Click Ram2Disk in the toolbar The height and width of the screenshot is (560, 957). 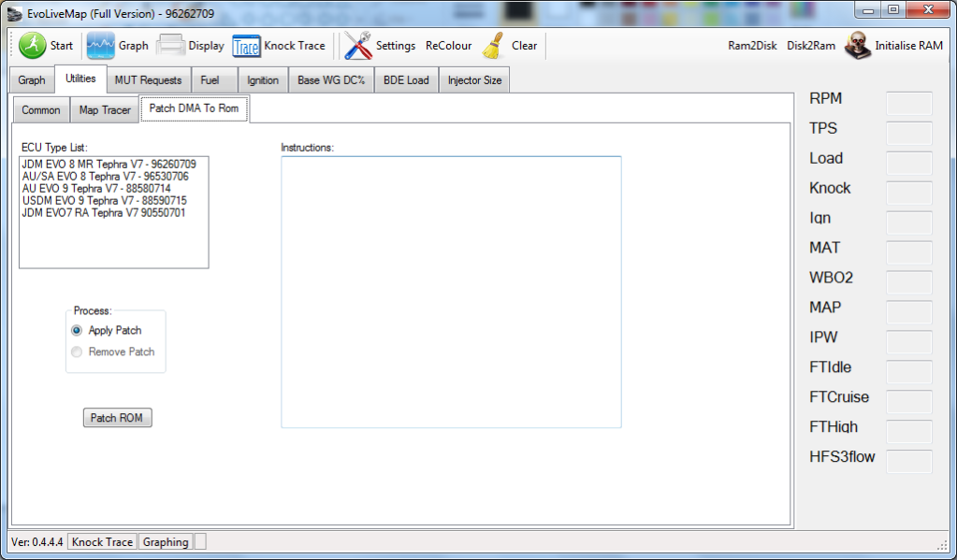coord(752,46)
